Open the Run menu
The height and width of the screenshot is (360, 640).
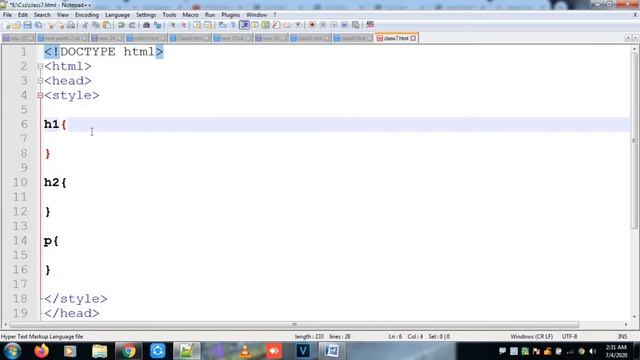tap(210, 15)
